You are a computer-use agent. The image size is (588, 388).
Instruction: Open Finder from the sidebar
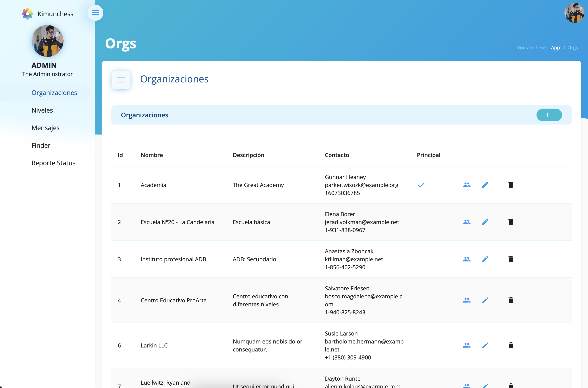pyautogui.click(x=41, y=145)
